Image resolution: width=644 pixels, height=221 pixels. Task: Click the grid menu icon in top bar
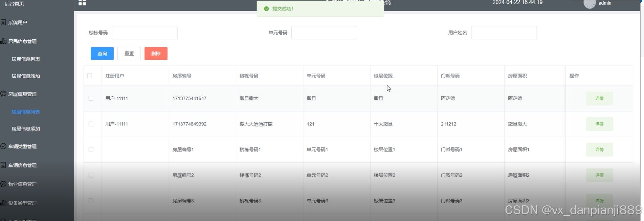pos(82,3)
